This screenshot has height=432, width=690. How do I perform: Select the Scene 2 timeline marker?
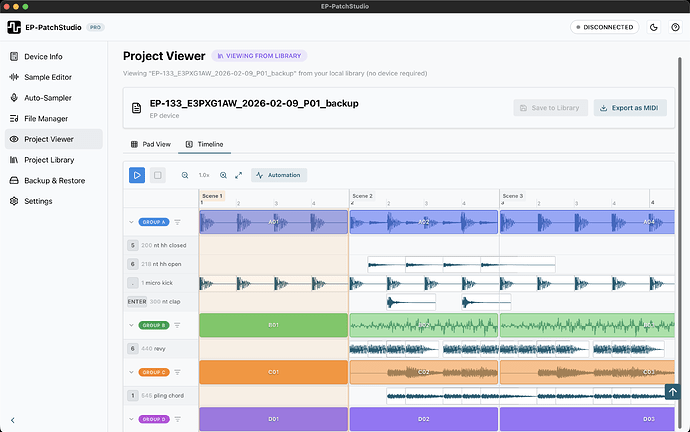(362, 196)
